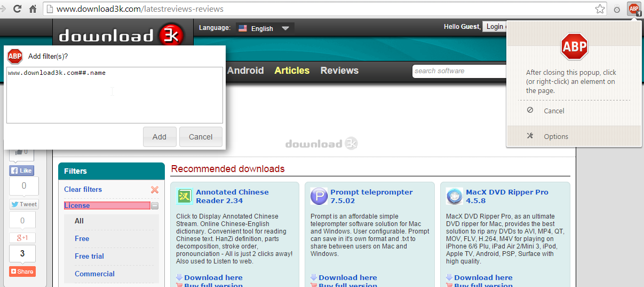
Task: Select the Free license filter
Action: click(82, 238)
